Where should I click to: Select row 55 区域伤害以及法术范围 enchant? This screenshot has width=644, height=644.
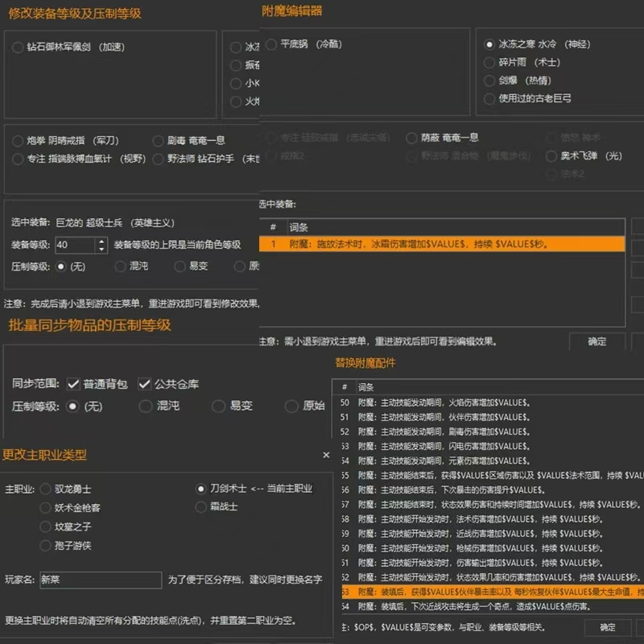492,476
